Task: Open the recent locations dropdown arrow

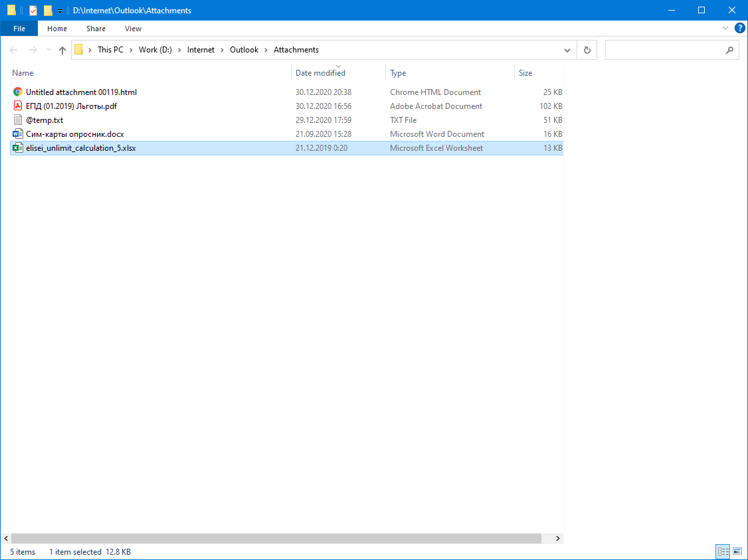Action: click(48, 50)
